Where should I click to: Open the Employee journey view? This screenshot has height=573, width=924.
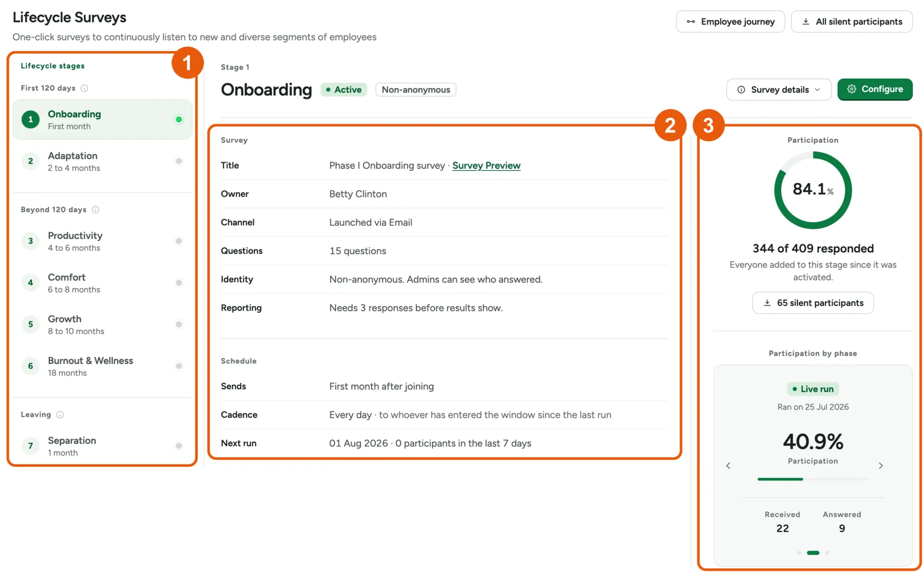730,22
